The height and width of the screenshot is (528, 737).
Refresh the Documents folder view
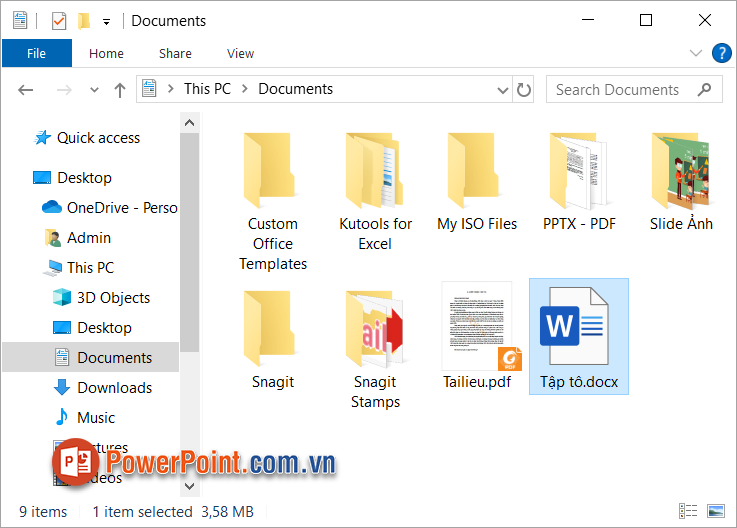[x=523, y=89]
